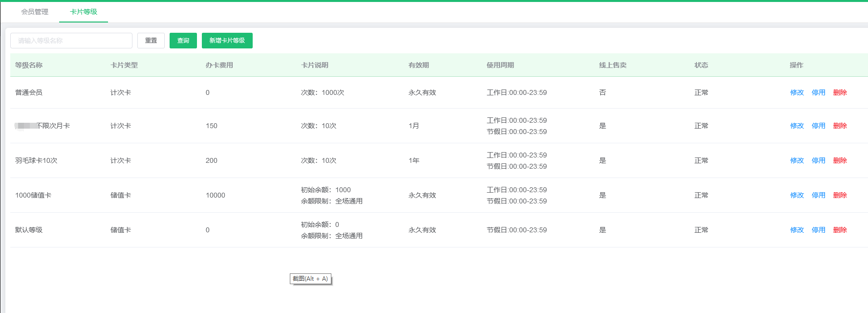
Task: Click the 请输入等级名称 search field
Action: coord(71,41)
